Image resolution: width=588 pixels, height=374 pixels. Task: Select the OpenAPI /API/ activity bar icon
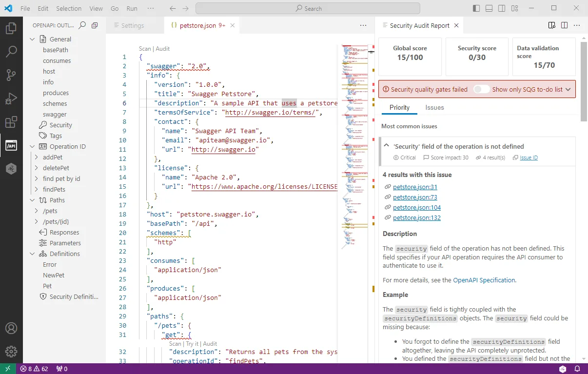coord(11,145)
